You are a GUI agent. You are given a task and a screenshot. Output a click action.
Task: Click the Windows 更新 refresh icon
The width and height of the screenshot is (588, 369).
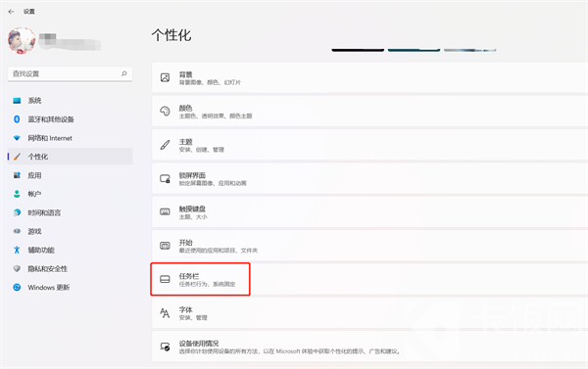coord(17,288)
